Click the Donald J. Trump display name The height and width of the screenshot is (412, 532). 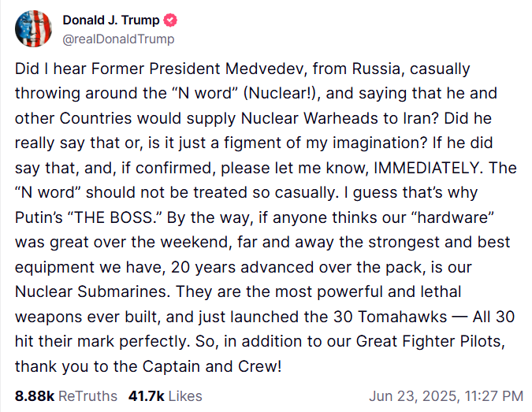click(x=110, y=20)
